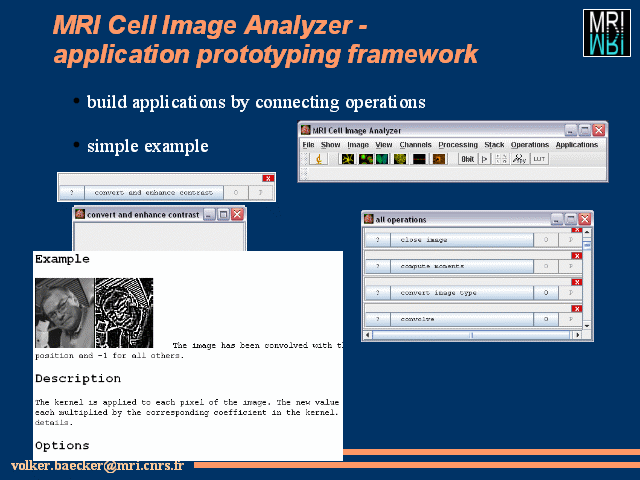Click the yellow round cell image icon
This screenshot has height=480, width=640.
[x=400, y=159]
